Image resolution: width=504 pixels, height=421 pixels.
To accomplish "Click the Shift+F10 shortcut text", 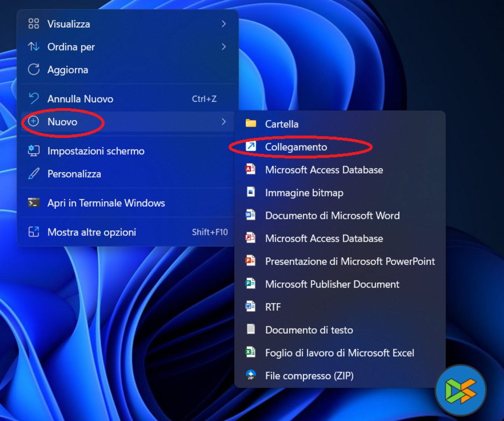I will pyautogui.click(x=210, y=232).
